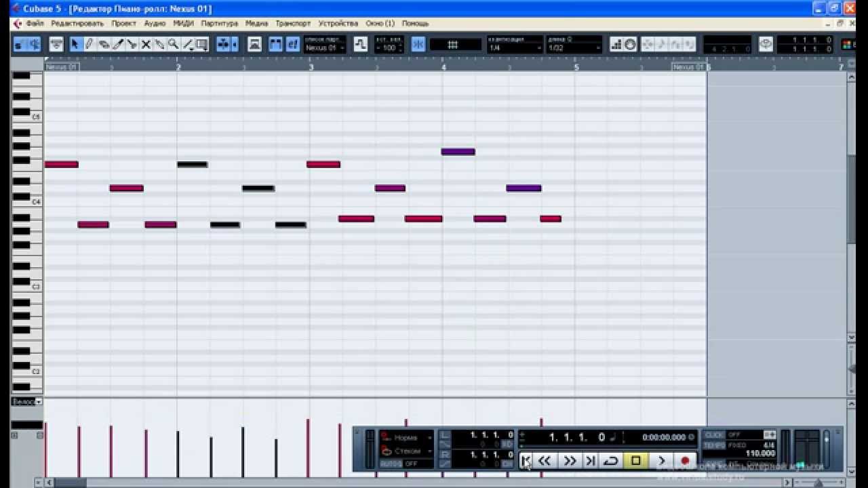Image resolution: width=868 pixels, height=488 pixels.
Task: Adjust the vertical zoom slider
Action: [x=852, y=369]
